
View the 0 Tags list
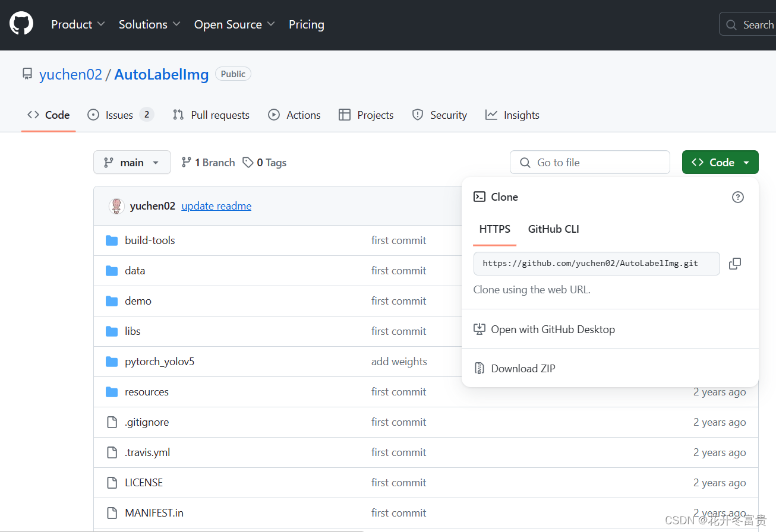point(264,163)
